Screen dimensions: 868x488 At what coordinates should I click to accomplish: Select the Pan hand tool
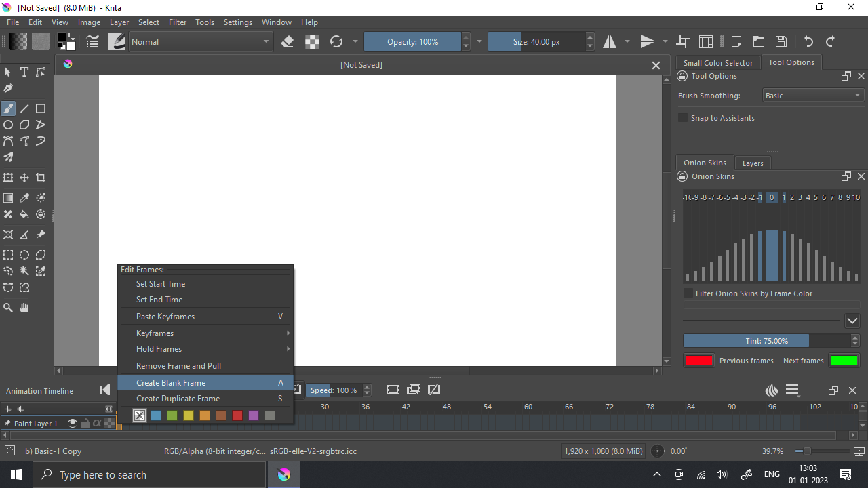point(24,308)
